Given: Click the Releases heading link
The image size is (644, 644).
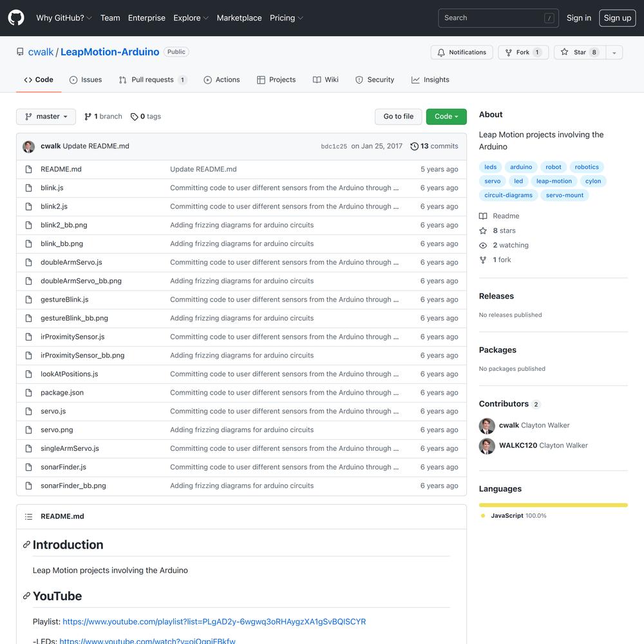Looking at the screenshot, I should [x=496, y=296].
